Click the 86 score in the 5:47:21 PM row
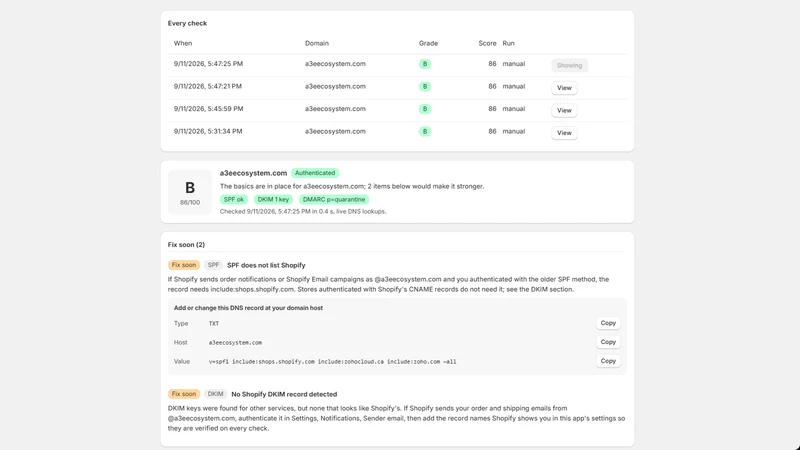800x450 pixels. [492, 86]
